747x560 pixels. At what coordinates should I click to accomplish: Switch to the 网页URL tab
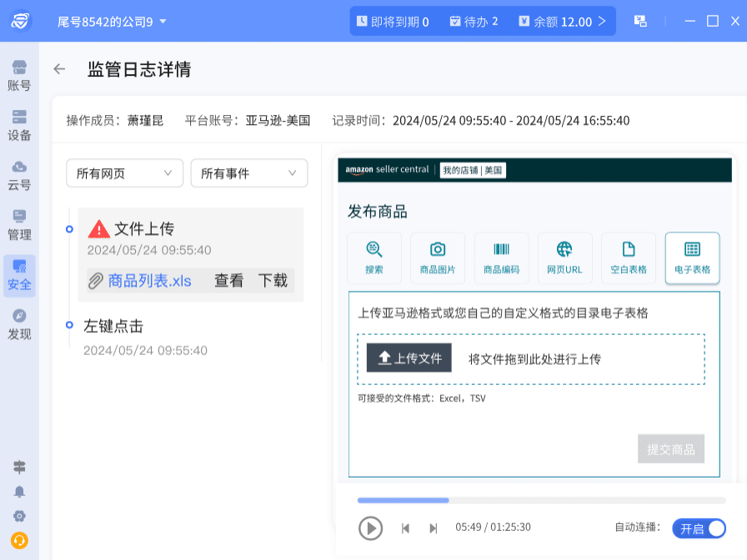tap(564, 257)
